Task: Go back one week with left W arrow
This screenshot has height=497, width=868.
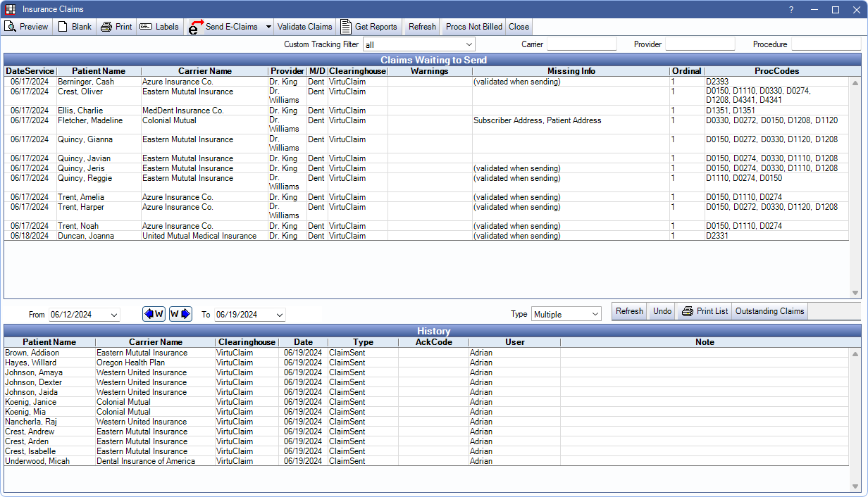Action: pos(154,314)
